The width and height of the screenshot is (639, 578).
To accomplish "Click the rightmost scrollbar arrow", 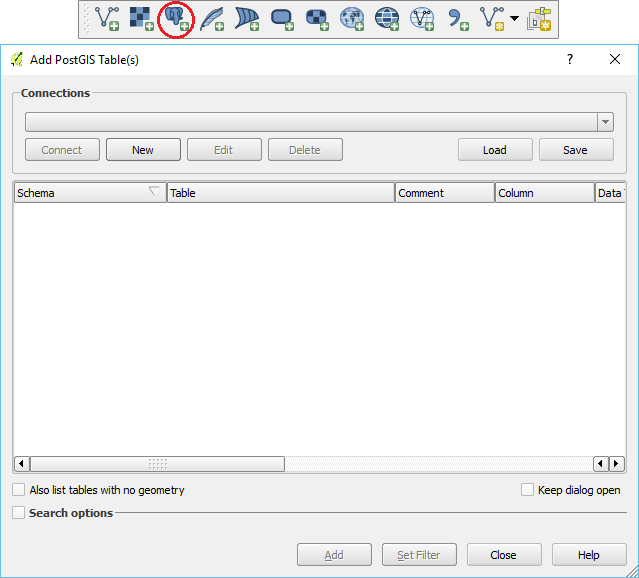I will (617, 464).
